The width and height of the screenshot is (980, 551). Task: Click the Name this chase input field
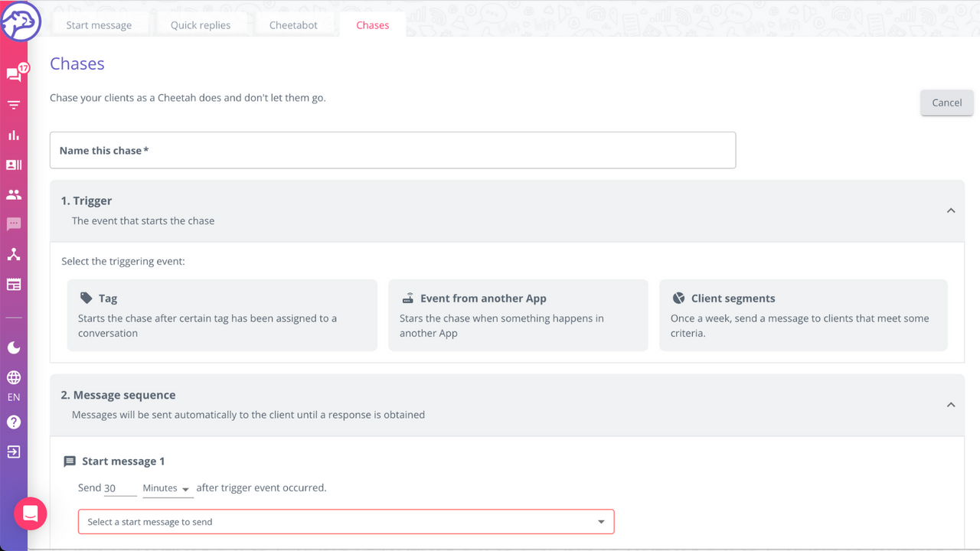coord(393,150)
